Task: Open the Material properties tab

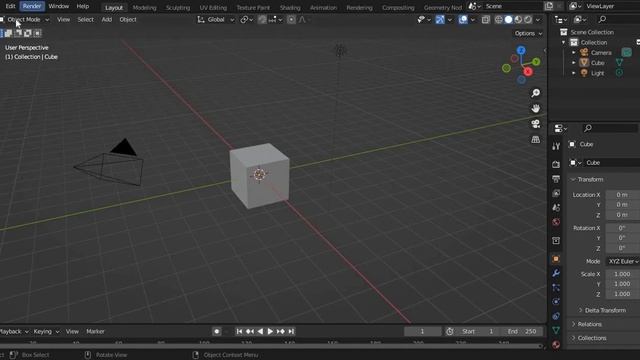Action: click(556, 344)
